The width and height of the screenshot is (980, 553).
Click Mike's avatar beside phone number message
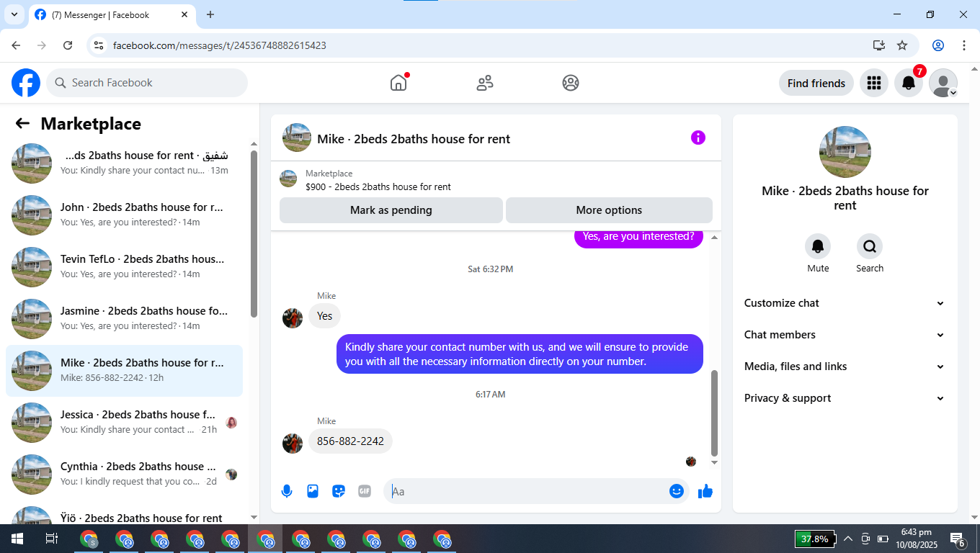[x=293, y=444]
